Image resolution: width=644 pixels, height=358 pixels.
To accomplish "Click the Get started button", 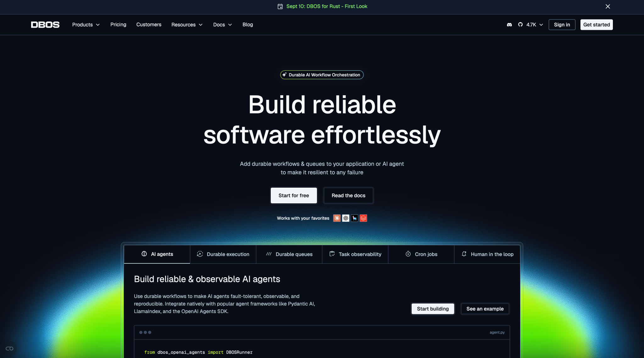I will point(597,25).
